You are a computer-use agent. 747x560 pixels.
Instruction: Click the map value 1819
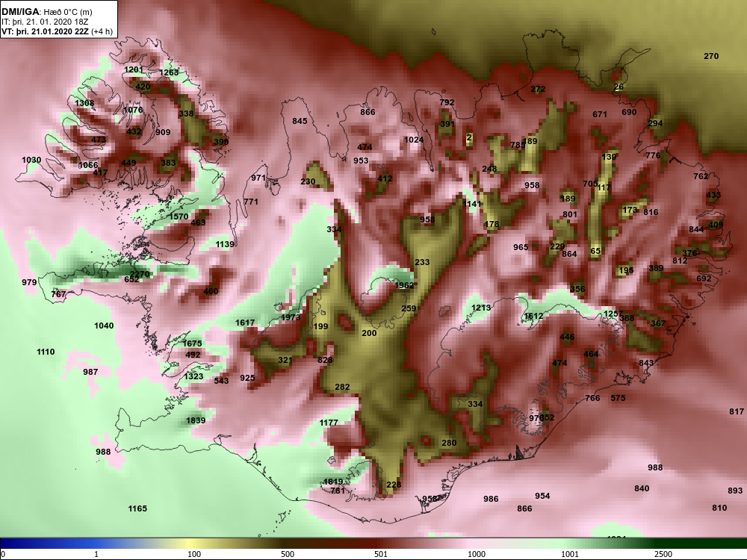pyautogui.click(x=333, y=482)
